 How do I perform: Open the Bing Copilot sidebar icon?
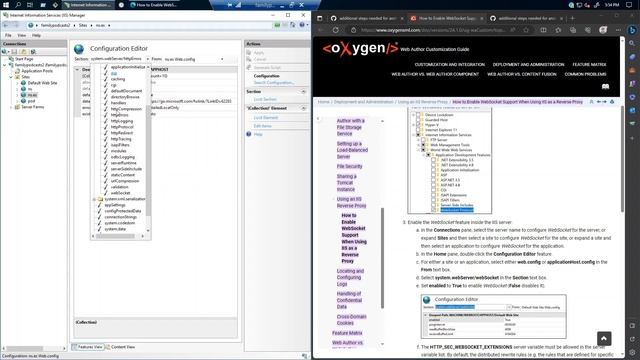coord(632,30)
